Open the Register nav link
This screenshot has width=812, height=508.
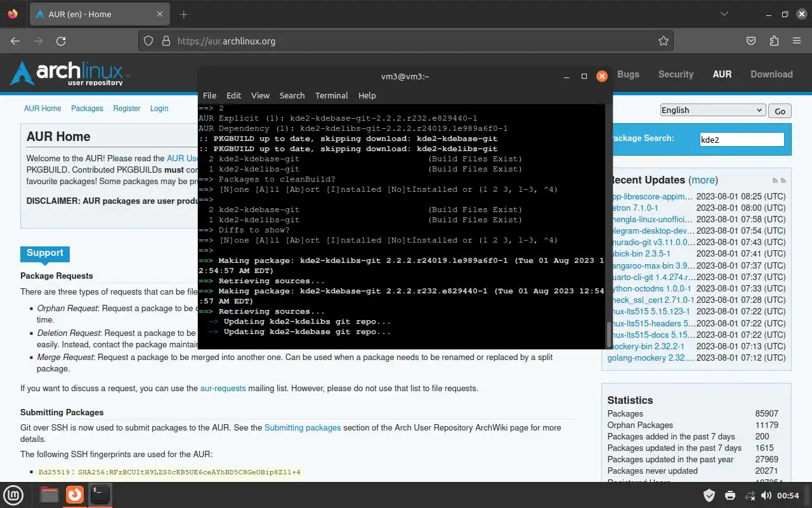127,109
